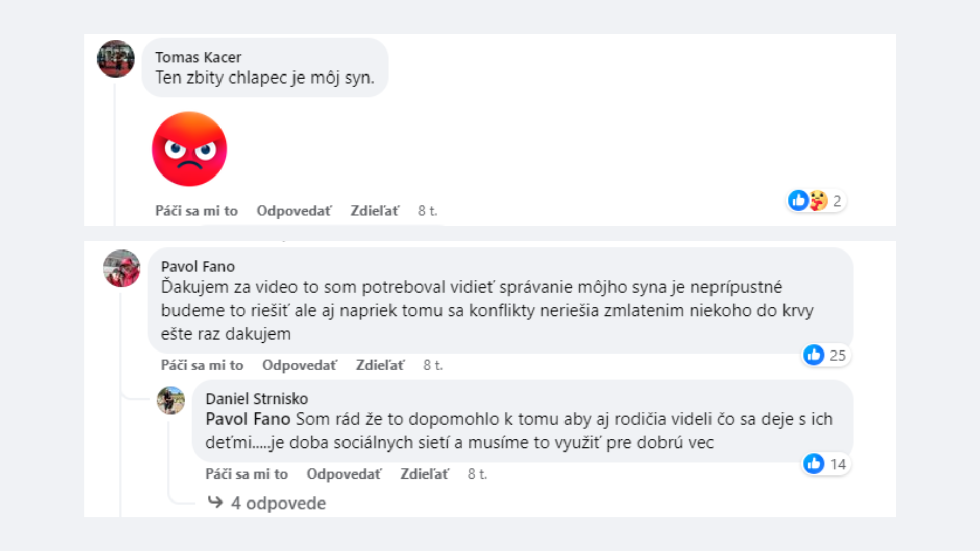
Task: Open the 8 t. timestamp on Pavol Fano's comment
Action: coord(433,365)
